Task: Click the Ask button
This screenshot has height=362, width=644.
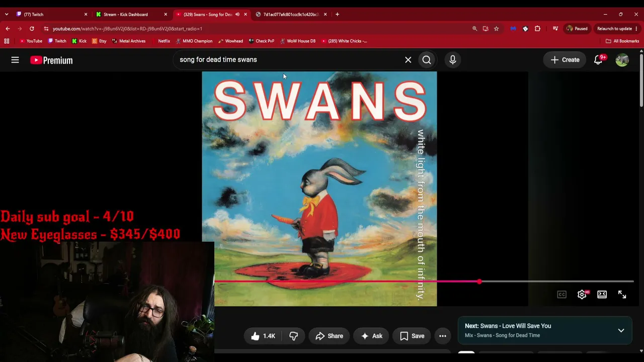Action: [371, 336]
